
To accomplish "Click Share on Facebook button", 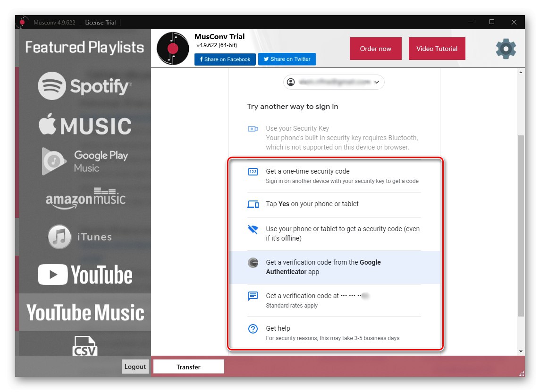I will (225, 59).
